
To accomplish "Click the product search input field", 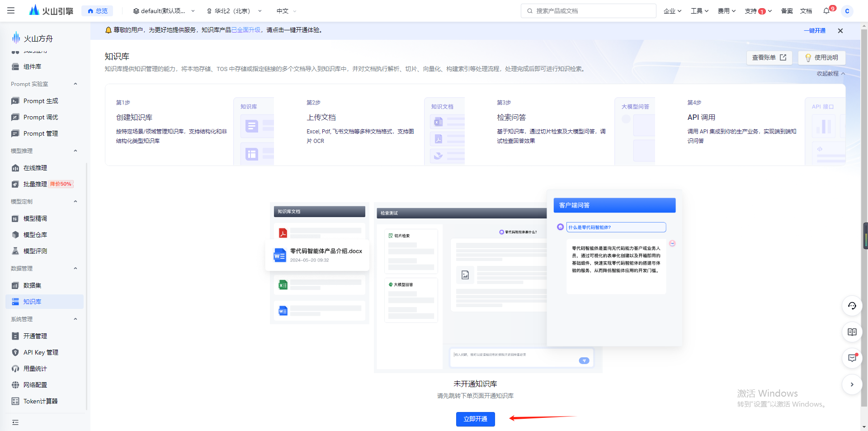I will [588, 11].
